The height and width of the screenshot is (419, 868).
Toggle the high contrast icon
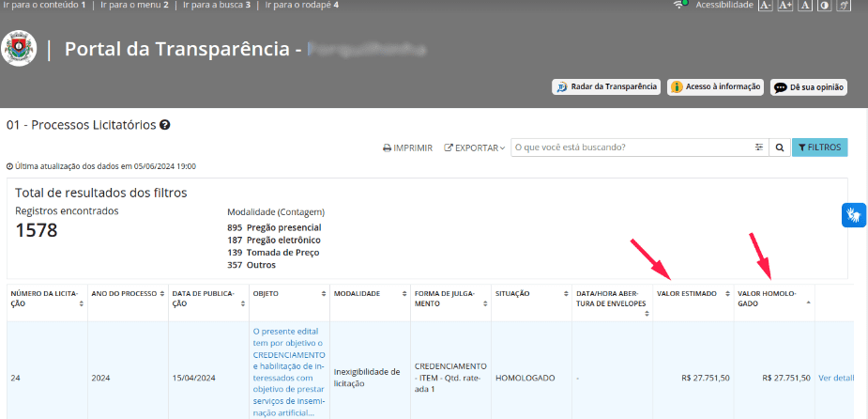(x=825, y=5)
